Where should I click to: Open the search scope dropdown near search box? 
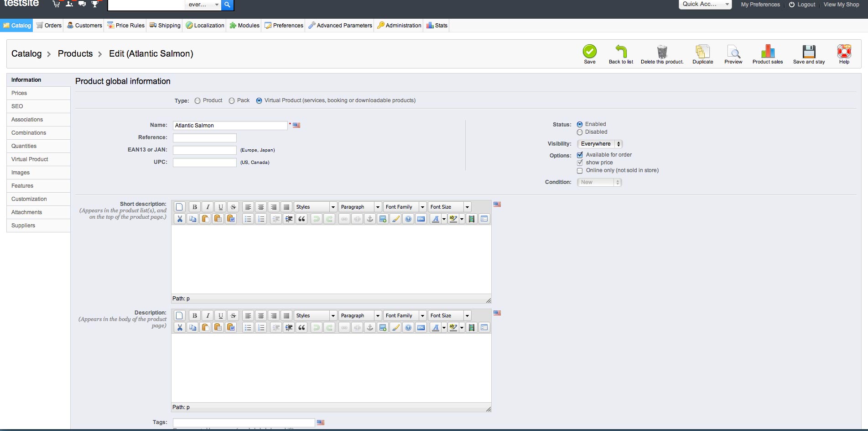203,5
